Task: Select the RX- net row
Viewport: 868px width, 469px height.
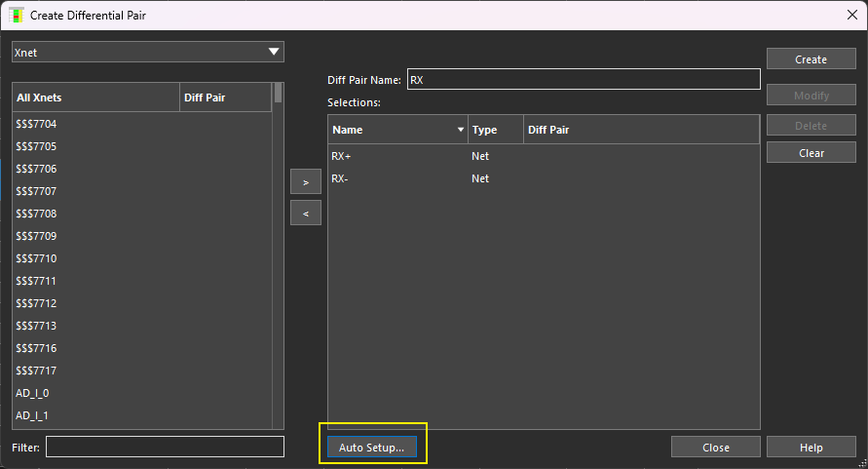Action: tap(341, 178)
